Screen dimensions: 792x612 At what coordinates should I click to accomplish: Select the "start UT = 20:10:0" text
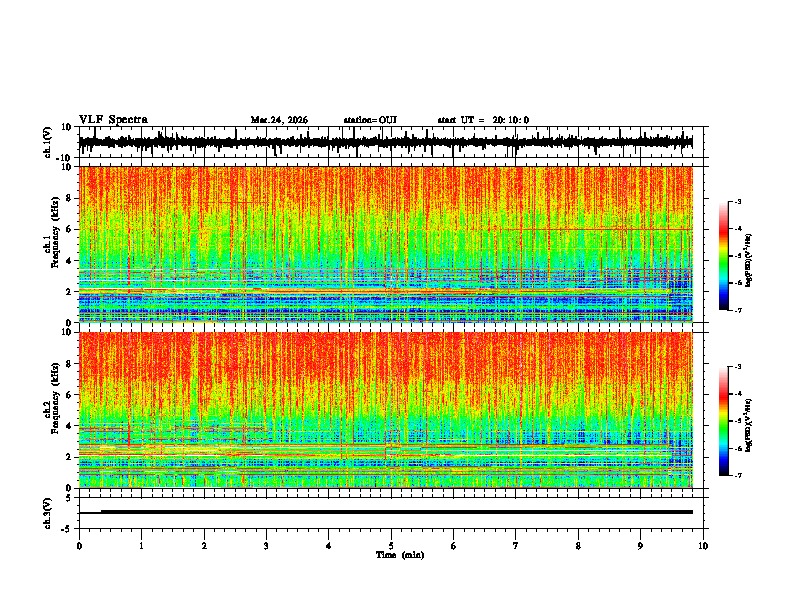[x=483, y=120]
